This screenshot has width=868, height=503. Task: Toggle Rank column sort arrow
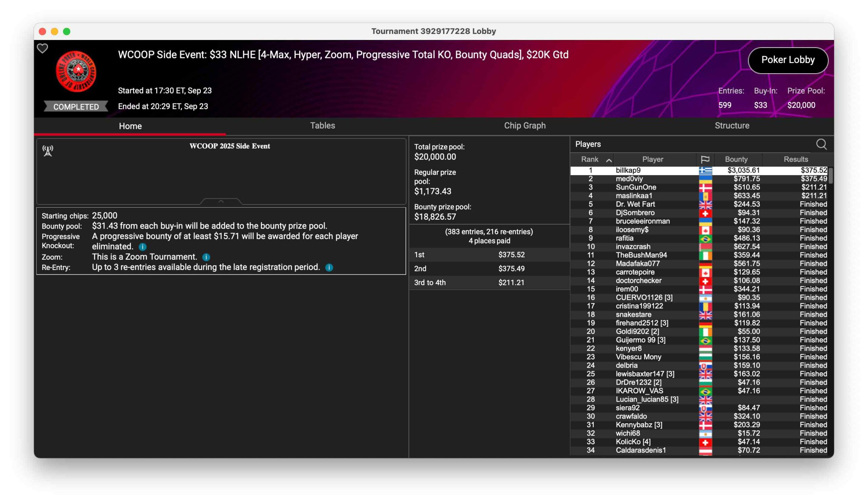coord(609,160)
